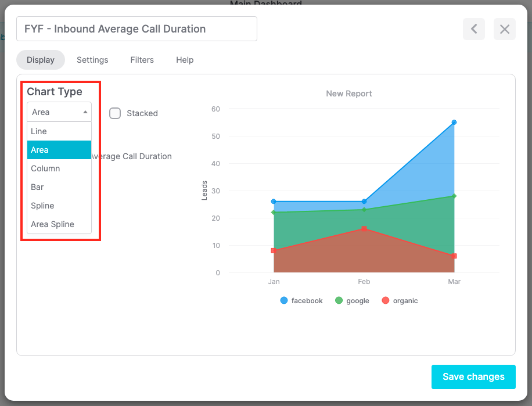This screenshot has height=406, width=532.
Task: Click the Leads axis title
Action: tap(204, 191)
